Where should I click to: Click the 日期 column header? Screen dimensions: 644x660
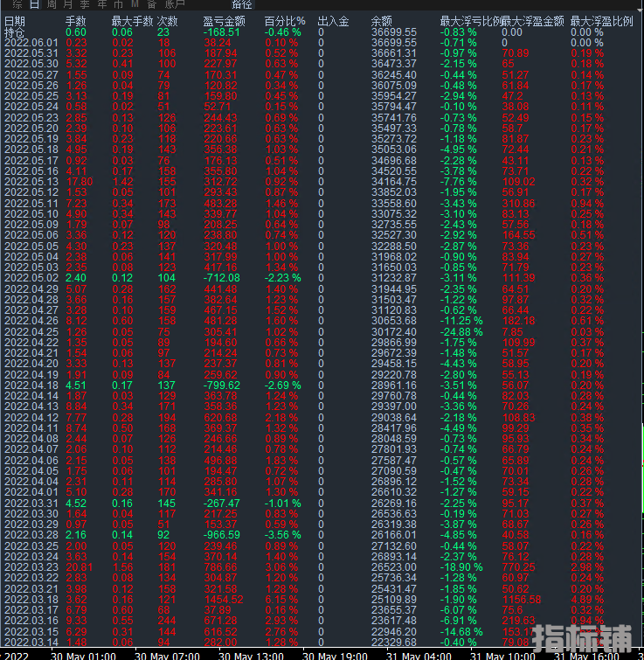pos(15,20)
